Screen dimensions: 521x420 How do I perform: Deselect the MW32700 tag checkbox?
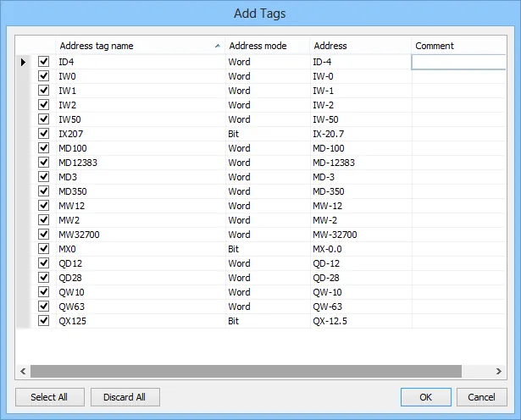coord(43,235)
